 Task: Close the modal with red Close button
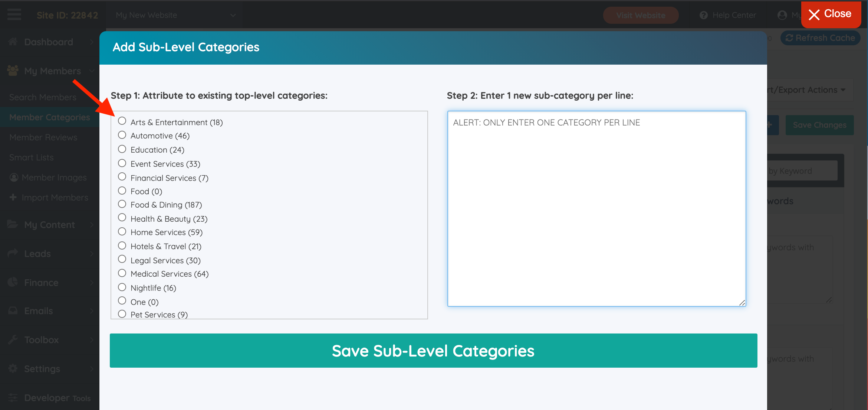tap(831, 14)
